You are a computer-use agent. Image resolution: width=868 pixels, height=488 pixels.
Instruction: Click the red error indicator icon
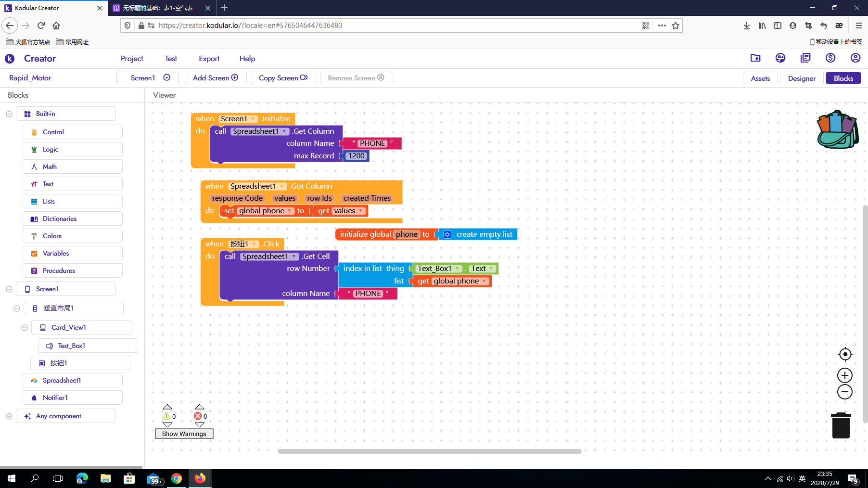tap(198, 416)
